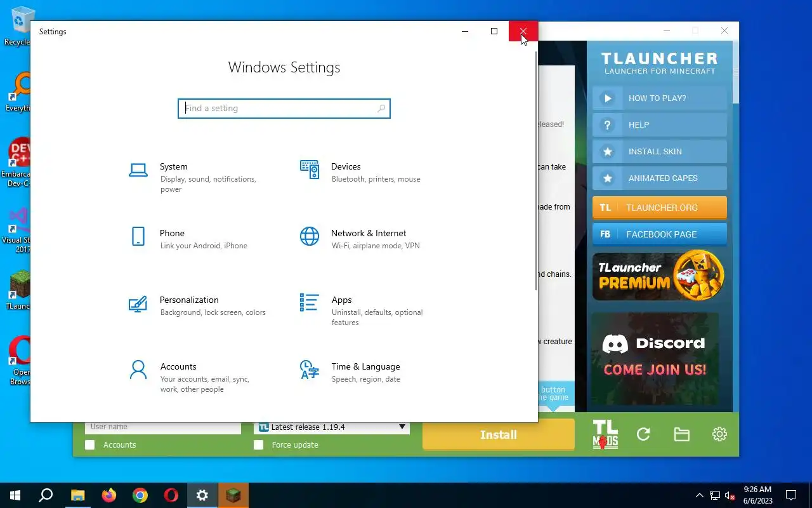Click TL Mods icon in TLauncher

coord(605,434)
